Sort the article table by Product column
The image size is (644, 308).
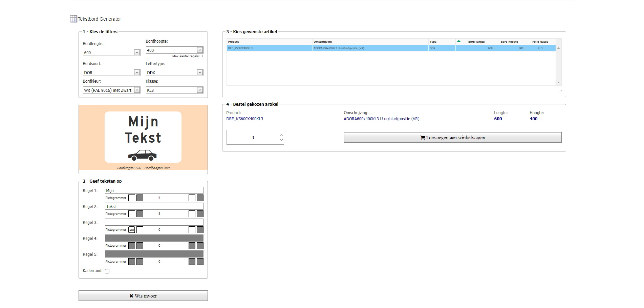[x=270, y=42]
